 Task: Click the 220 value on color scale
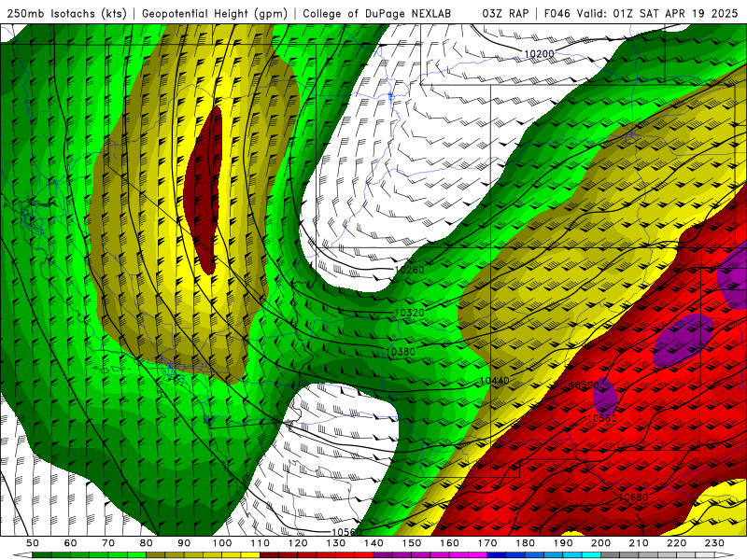pos(676,543)
